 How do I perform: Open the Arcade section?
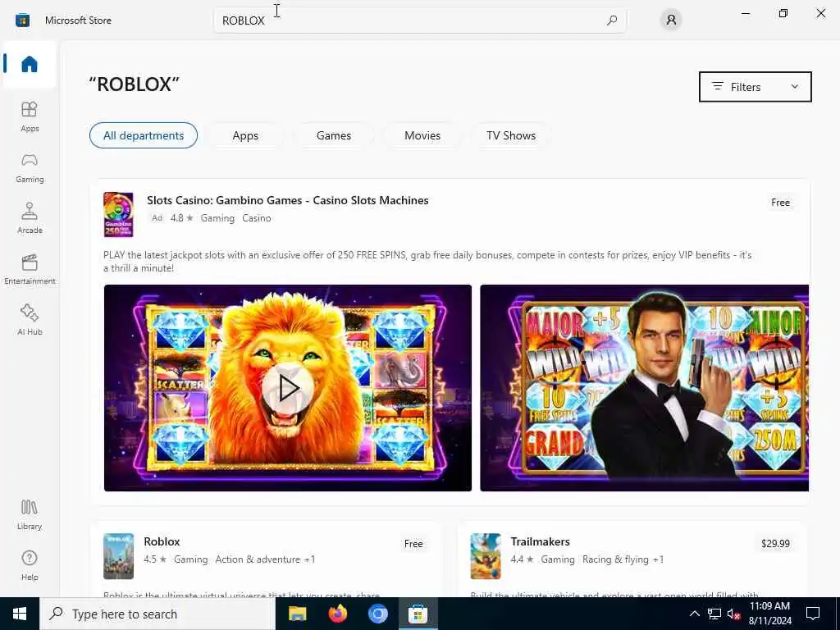click(30, 218)
